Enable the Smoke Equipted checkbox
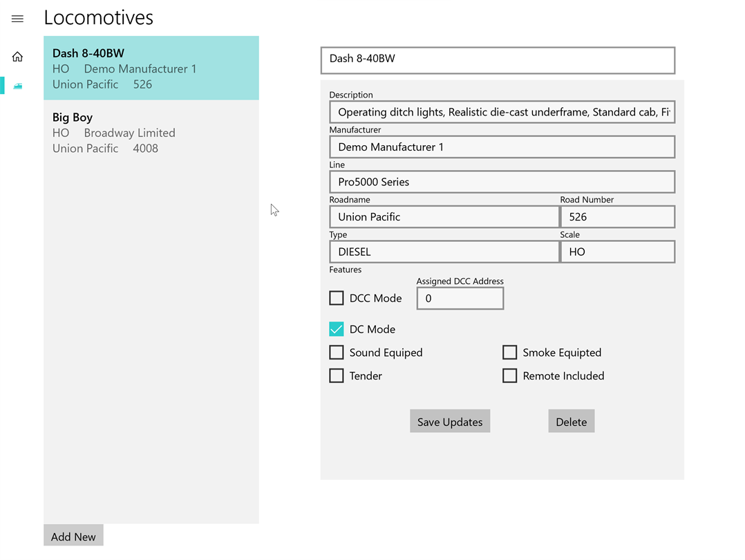 click(510, 353)
